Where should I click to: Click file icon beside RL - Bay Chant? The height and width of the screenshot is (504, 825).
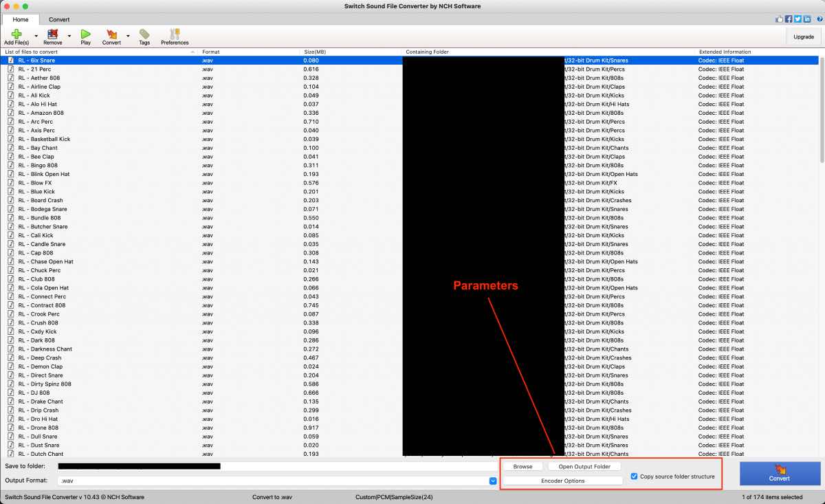coord(10,148)
